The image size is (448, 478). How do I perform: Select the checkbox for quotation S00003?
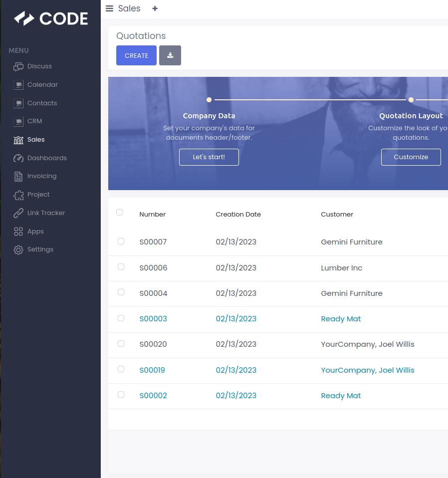point(121,318)
